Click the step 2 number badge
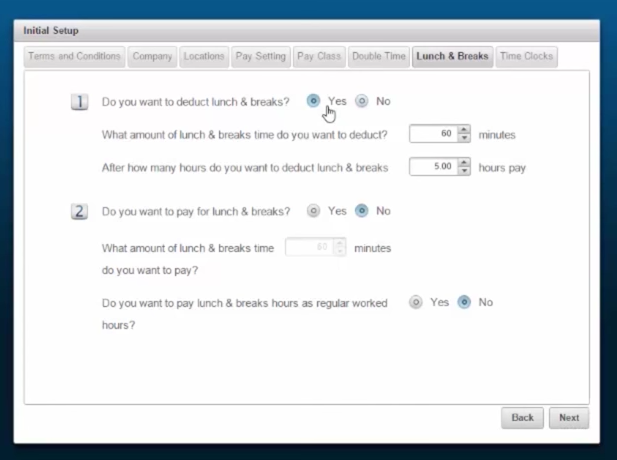This screenshot has height=460, width=617. (79, 212)
